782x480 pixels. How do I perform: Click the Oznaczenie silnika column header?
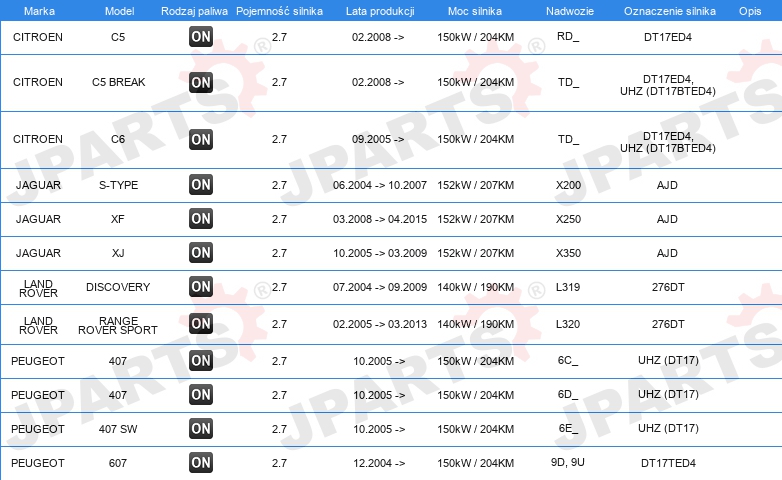coord(669,11)
